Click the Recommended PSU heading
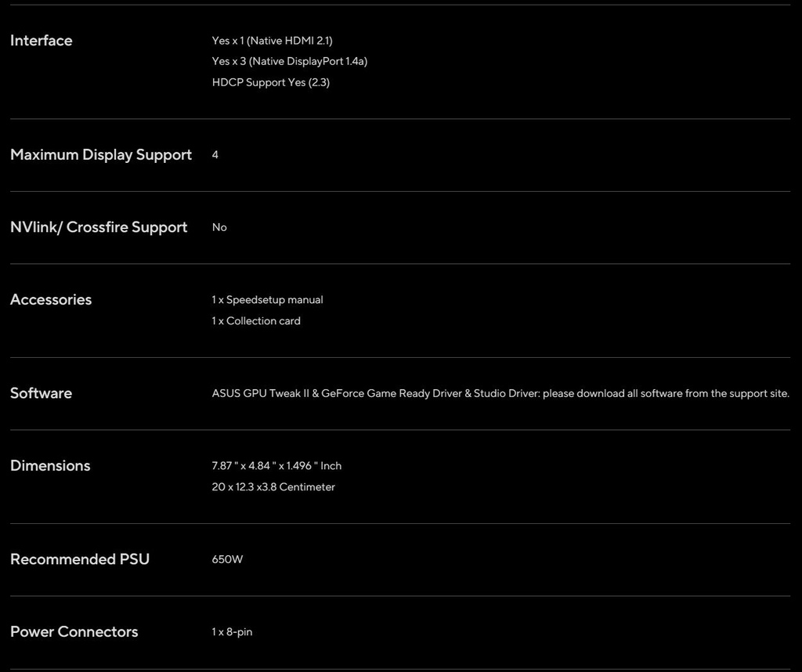Image resolution: width=802 pixels, height=672 pixels. pyautogui.click(x=79, y=559)
